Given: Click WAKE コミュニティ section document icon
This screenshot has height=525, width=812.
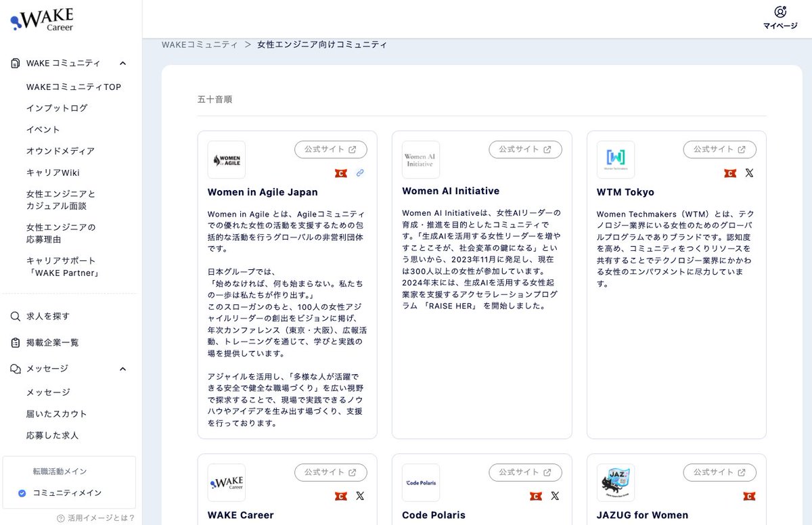Looking at the screenshot, I should (x=15, y=63).
